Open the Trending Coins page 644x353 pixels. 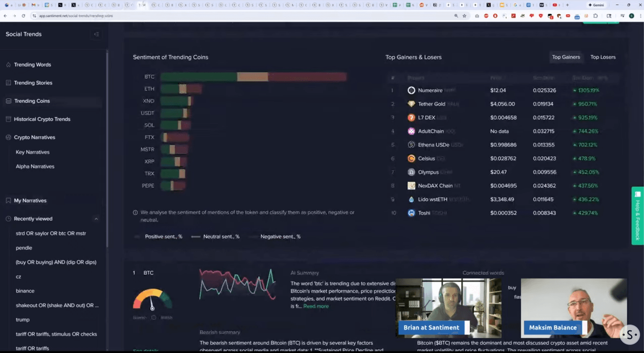pyautogui.click(x=32, y=101)
